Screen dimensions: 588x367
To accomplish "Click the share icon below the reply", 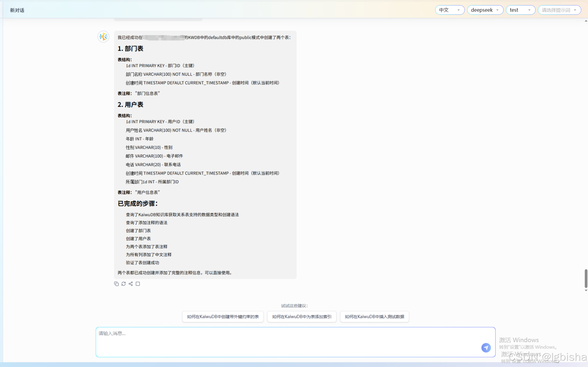I will pos(131,284).
